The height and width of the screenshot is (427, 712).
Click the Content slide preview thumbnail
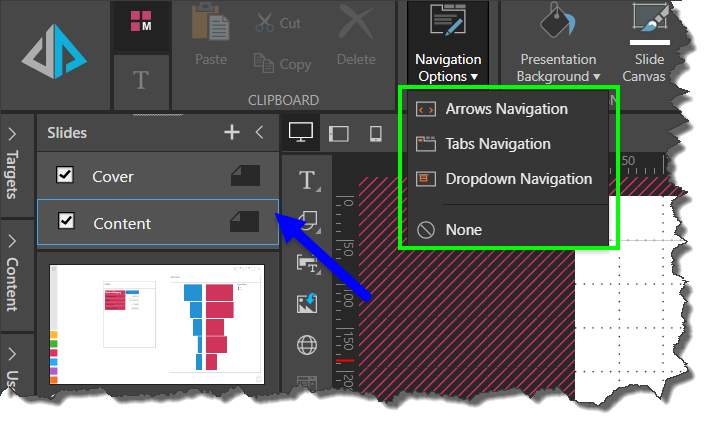point(157,325)
